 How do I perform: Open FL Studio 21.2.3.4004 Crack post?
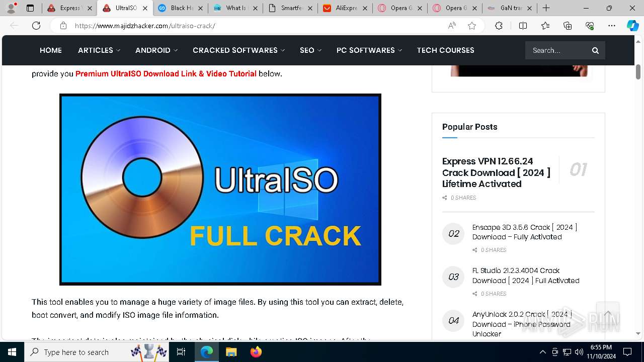(x=526, y=276)
